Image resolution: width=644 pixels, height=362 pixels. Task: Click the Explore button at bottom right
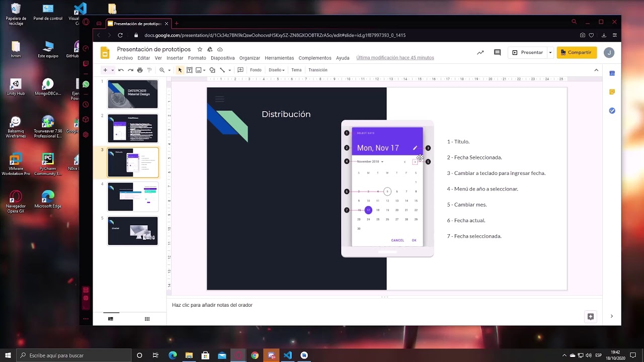[591, 316]
